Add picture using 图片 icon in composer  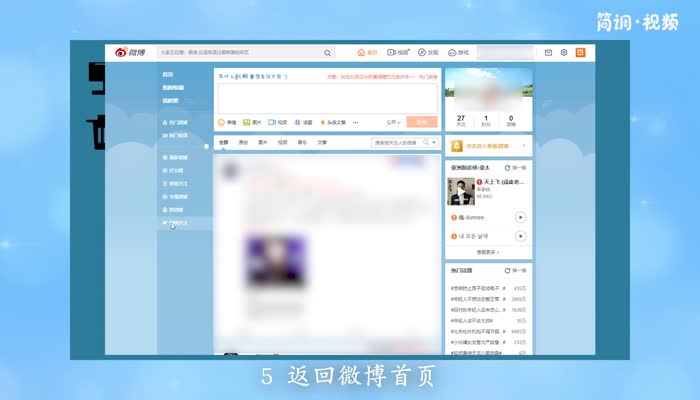point(252,122)
